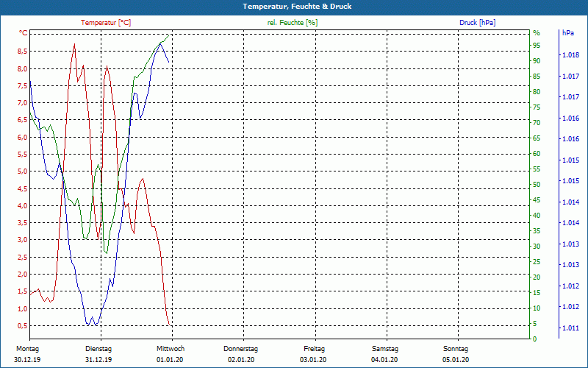The height and width of the screenshot is (368, 588).
Task: Select the blue 'Druck [hPa]' legend label
Action: pos(477,23)
